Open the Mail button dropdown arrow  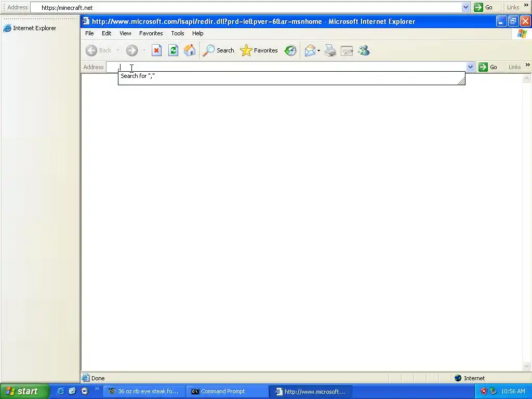coord(318,51)
